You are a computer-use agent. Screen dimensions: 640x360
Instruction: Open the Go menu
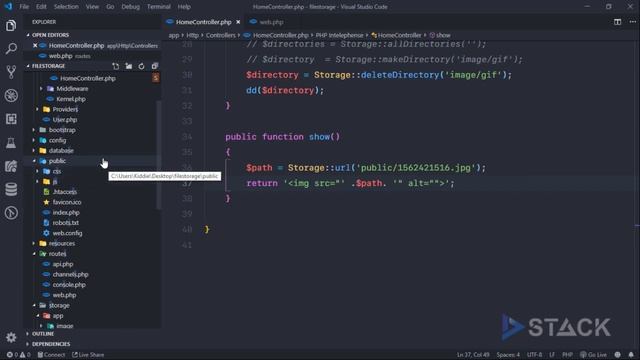pos(110,7)
